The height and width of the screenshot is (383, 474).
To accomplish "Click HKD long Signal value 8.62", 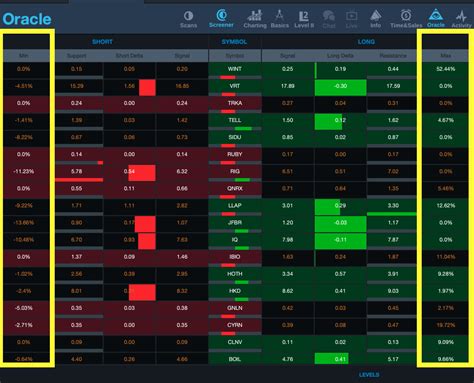I will pos(287,291).
